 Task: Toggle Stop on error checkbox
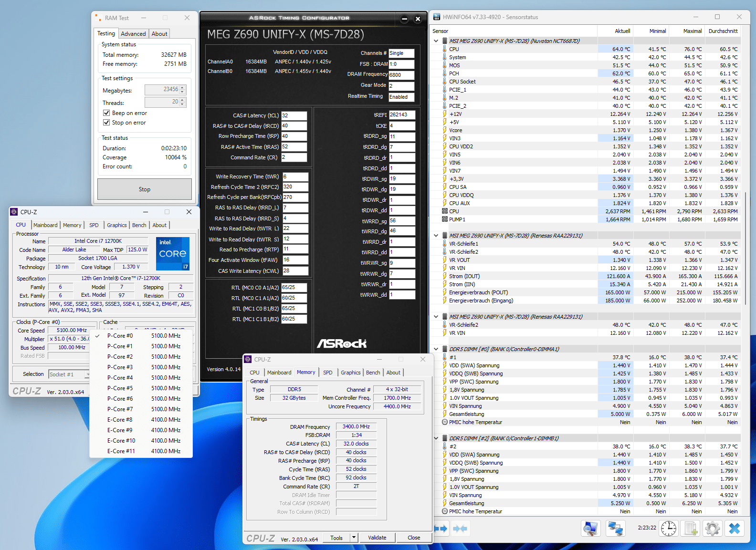106,123
